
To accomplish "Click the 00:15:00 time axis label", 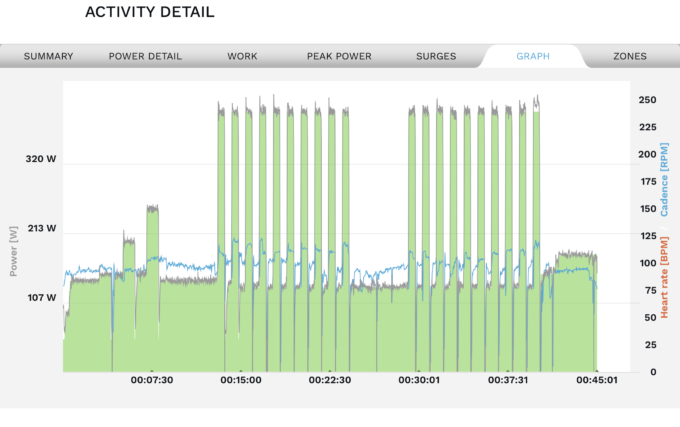I will [x=241, y=380].
